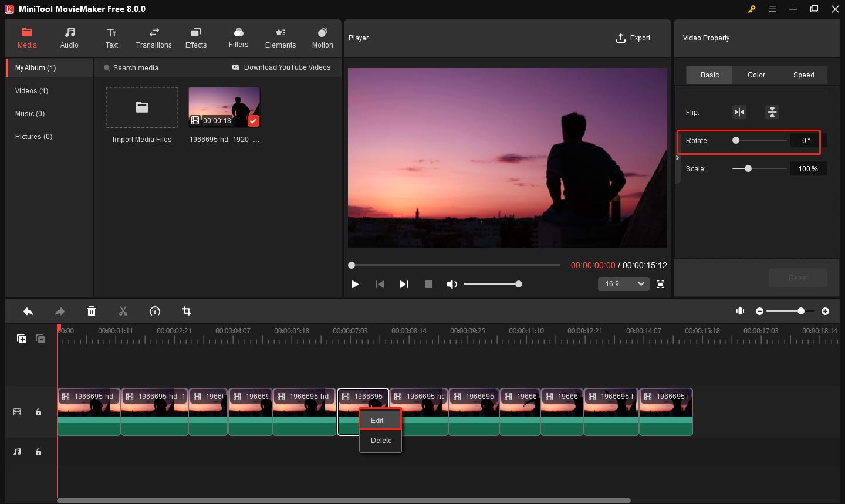Click Import Media Files folder box

pyautogui.click(x=142, y=107)
